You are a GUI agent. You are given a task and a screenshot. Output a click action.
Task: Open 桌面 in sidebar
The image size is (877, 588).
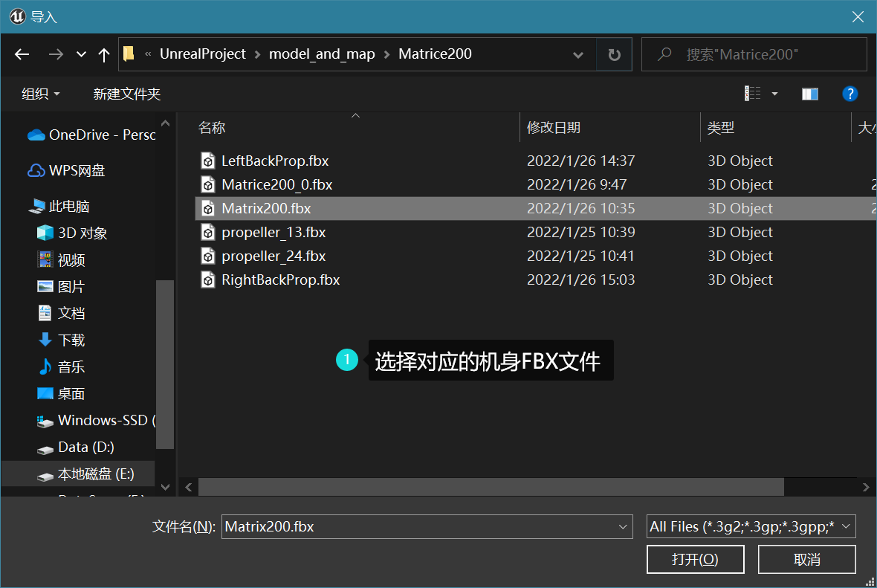pos(61,394)
